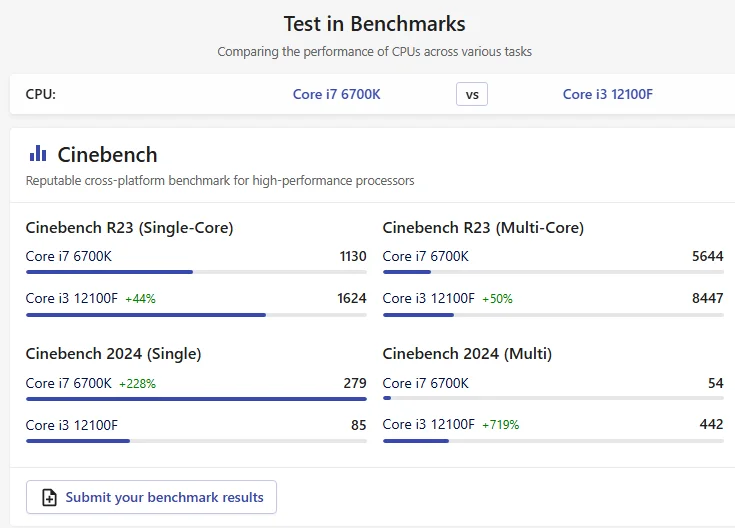Select the Cinebench 2024 (Multi) title
Image resolution: width=735 pixels, height=528 pixels.
point(467,354)
